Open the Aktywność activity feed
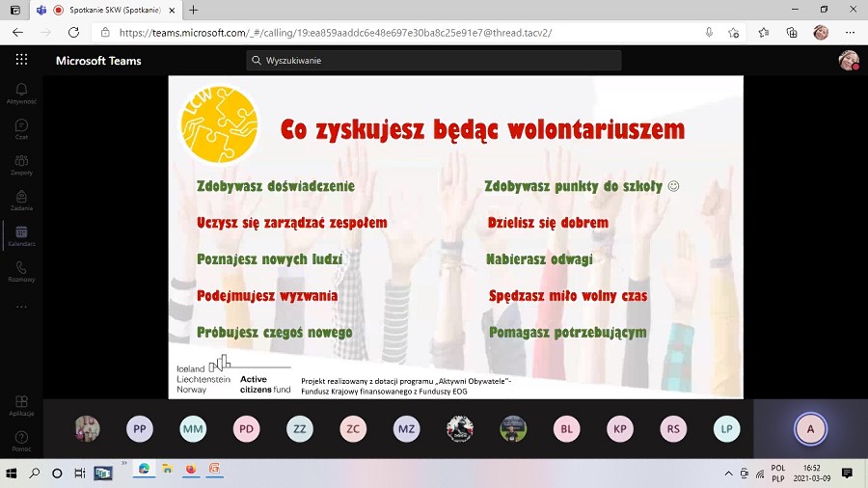 point(21,93)
